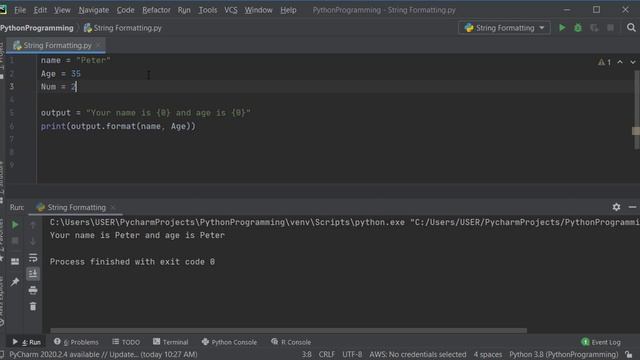
Task: Open the VCS menu
Action: coord(231,10)
